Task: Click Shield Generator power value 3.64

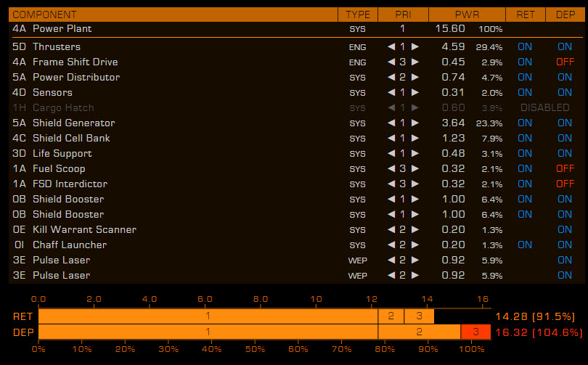Action: 453,123
